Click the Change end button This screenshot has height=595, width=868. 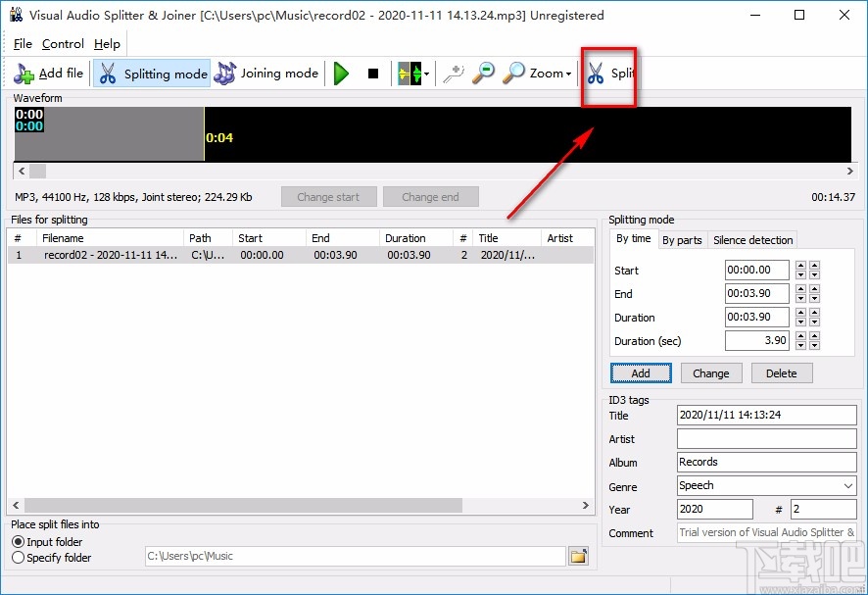431,197
